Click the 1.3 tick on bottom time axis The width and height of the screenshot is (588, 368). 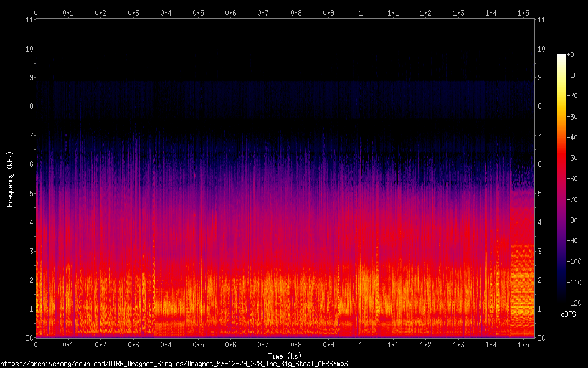pos(458,344)
